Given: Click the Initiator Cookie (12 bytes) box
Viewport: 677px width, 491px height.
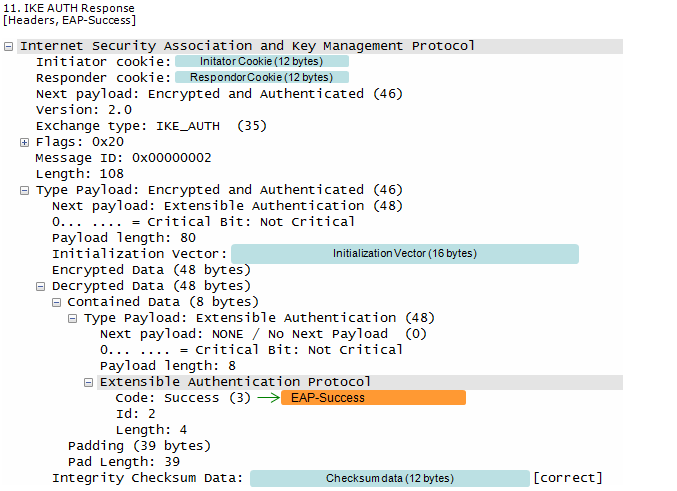Looking at the screenshot, I should (x=262, y=61).
